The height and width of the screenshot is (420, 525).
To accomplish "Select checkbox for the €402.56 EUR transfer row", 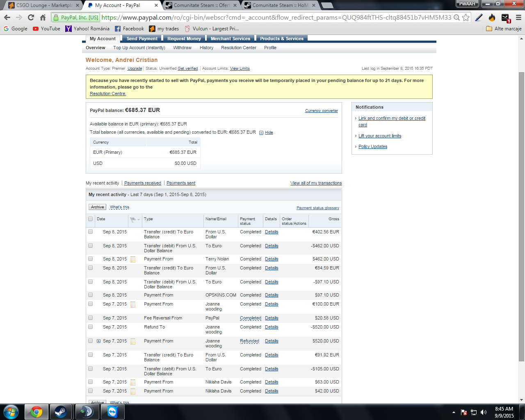I will 91,232.
